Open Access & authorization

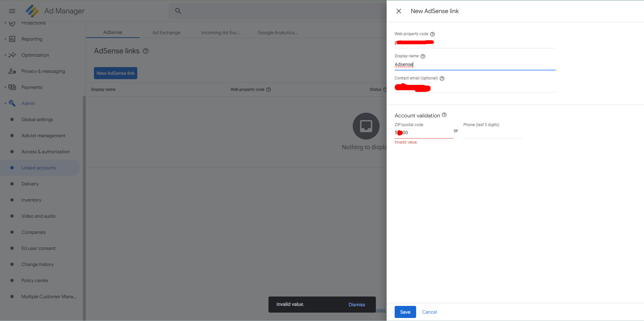[x=46, y=152]
